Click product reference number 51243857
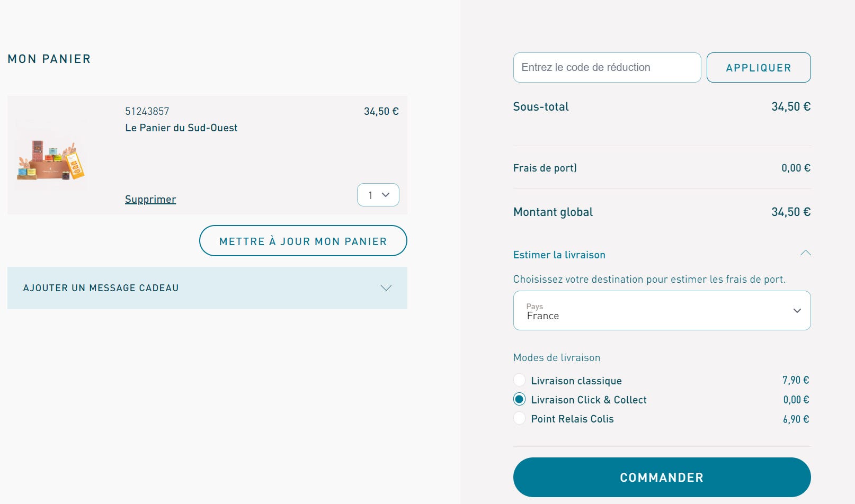 (147, 111)
